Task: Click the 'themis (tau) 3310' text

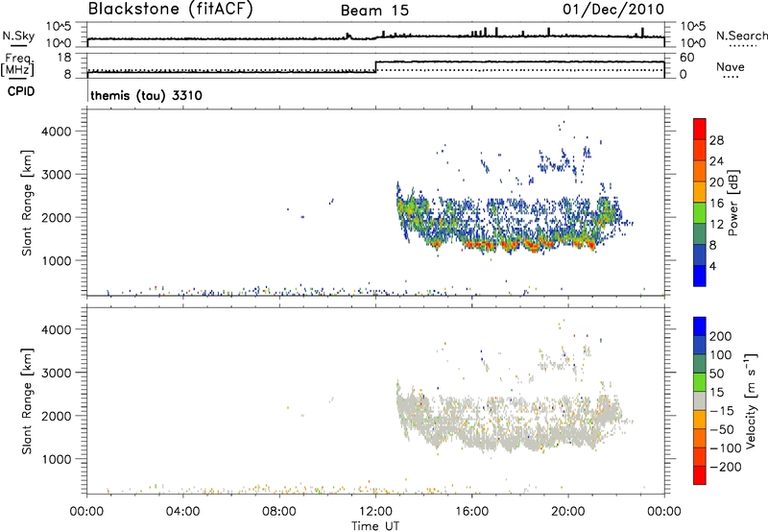Action: [146, 95]
